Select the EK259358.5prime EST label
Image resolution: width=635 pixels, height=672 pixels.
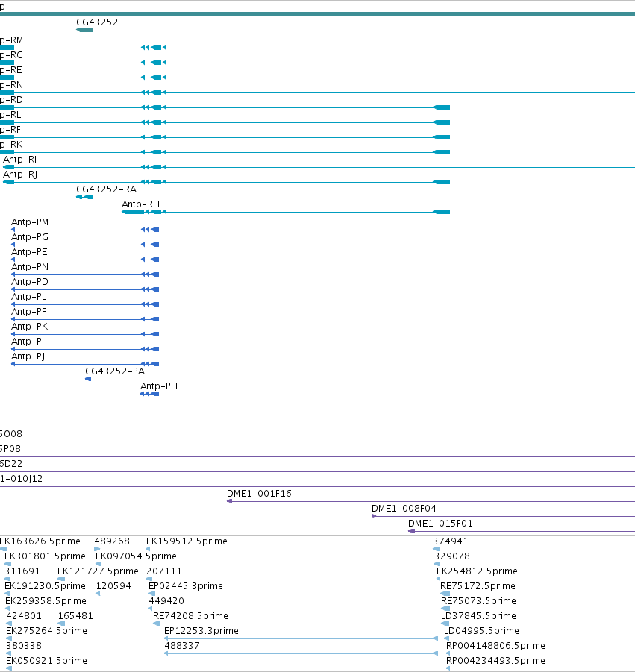46,601
